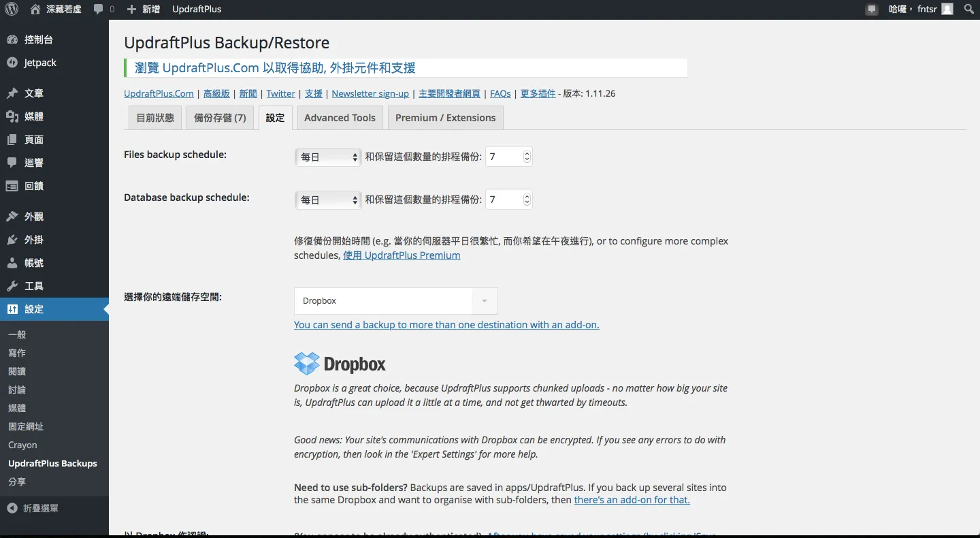Screen dimensions: 980x538
Task: Open the Database backup schedule dropdown
Action: click(329, 200)
